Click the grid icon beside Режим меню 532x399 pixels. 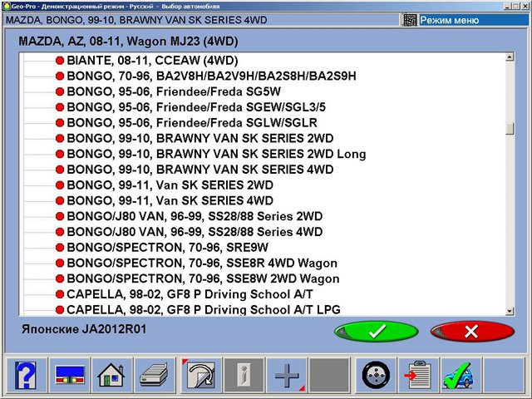(x=410, y=20)
